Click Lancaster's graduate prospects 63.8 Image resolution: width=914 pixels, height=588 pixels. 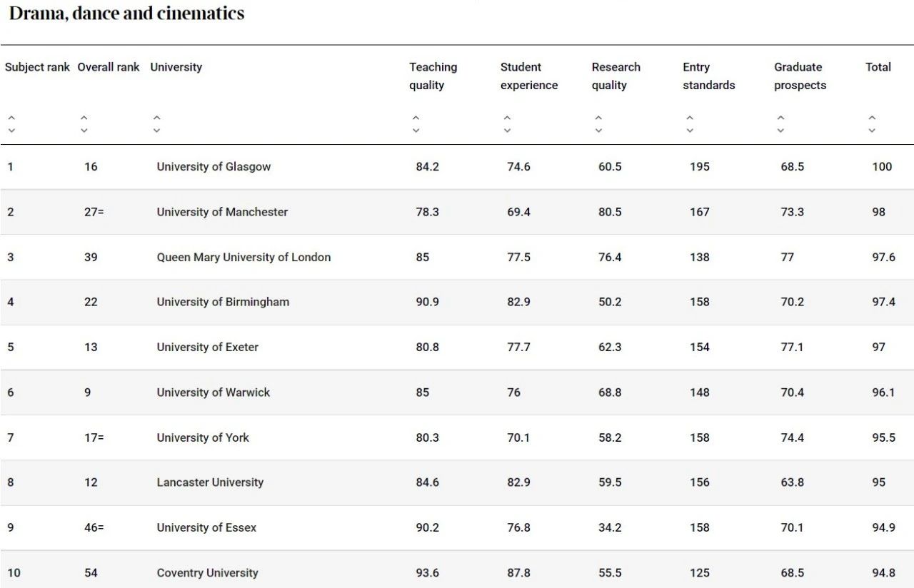pyautogui.click(x=792, y=482)
